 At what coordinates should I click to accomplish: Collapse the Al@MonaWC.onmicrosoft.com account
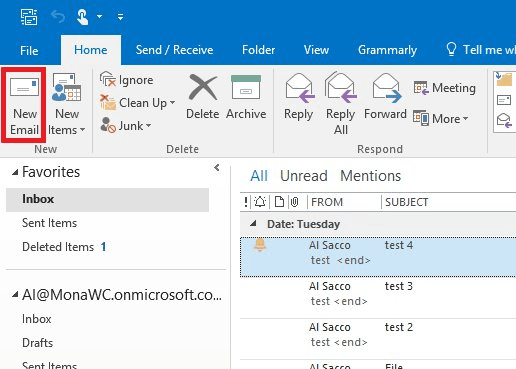15,295
